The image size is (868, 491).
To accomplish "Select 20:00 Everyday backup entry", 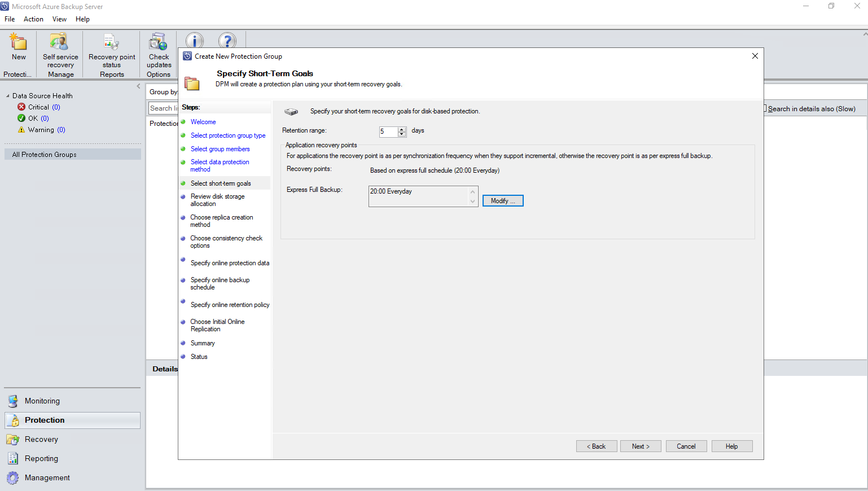I will point(391,191).
